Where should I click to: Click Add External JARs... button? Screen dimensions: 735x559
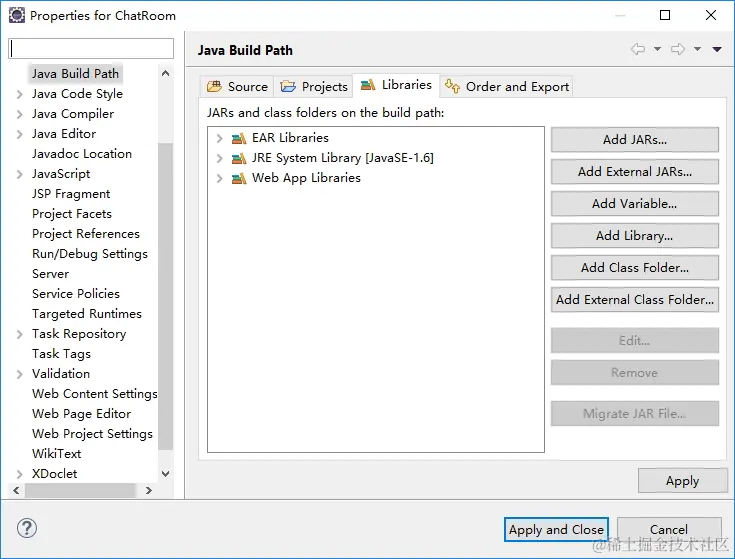635,171
